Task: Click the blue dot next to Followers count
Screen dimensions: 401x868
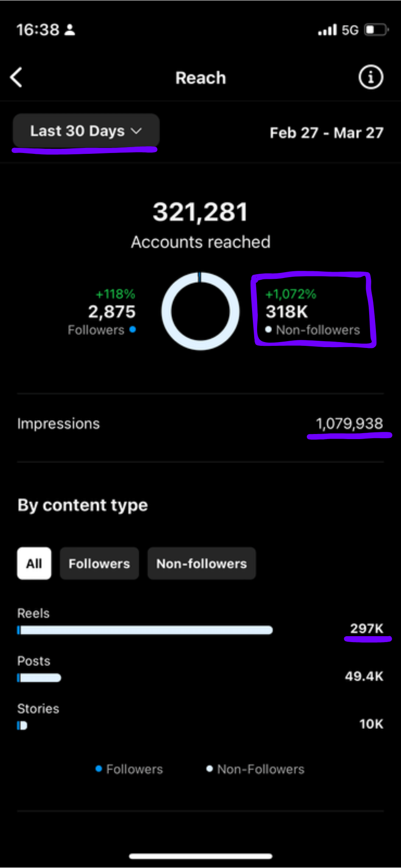Action: pos(132,329)
